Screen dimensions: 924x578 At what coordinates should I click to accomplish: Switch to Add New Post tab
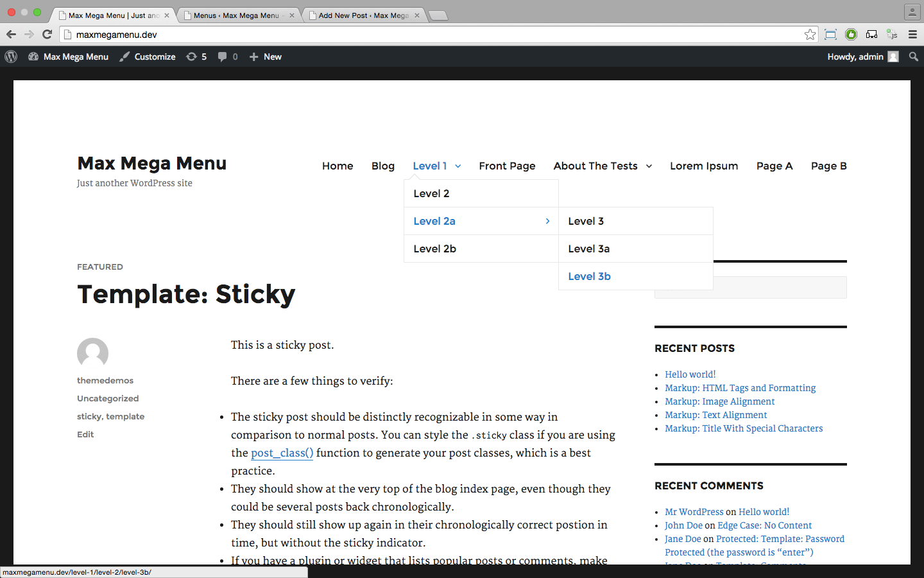point(364,15)
